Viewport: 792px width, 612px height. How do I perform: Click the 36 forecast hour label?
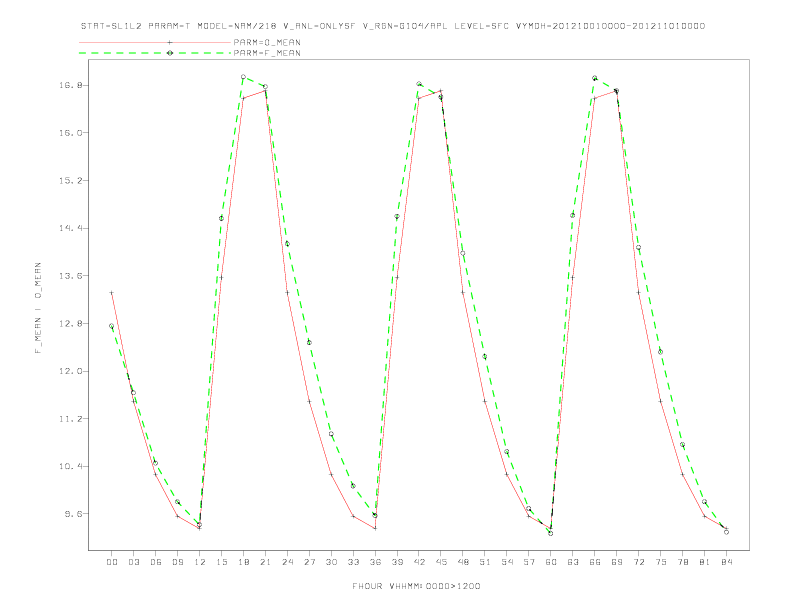(375, 562)
